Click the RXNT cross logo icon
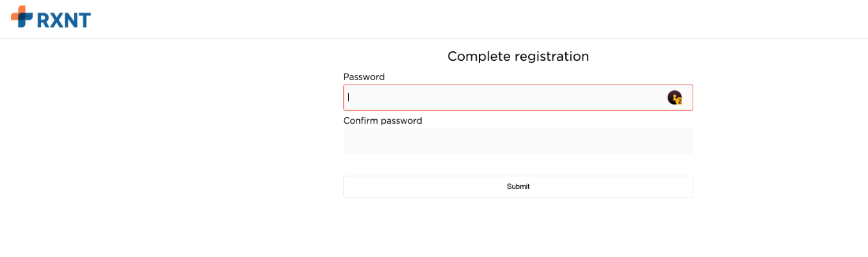Image resolution: width=868 pixels, height=257 pixels. click(22, 17)
